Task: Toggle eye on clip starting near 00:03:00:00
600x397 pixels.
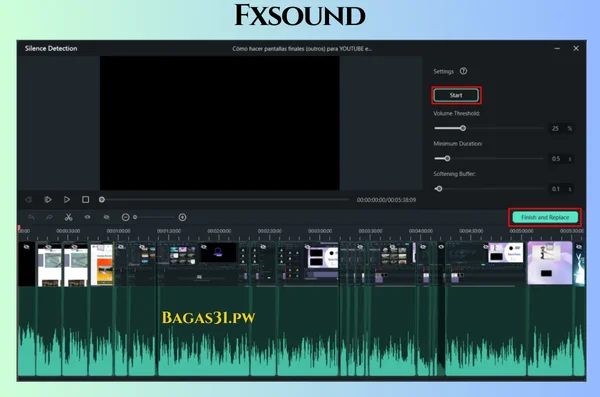Action: coord(307,247)
